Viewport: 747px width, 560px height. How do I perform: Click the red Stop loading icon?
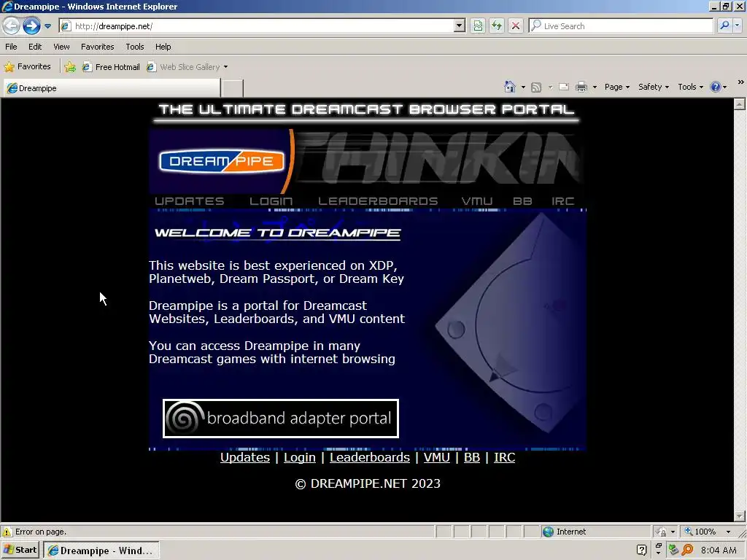(516, 26)
